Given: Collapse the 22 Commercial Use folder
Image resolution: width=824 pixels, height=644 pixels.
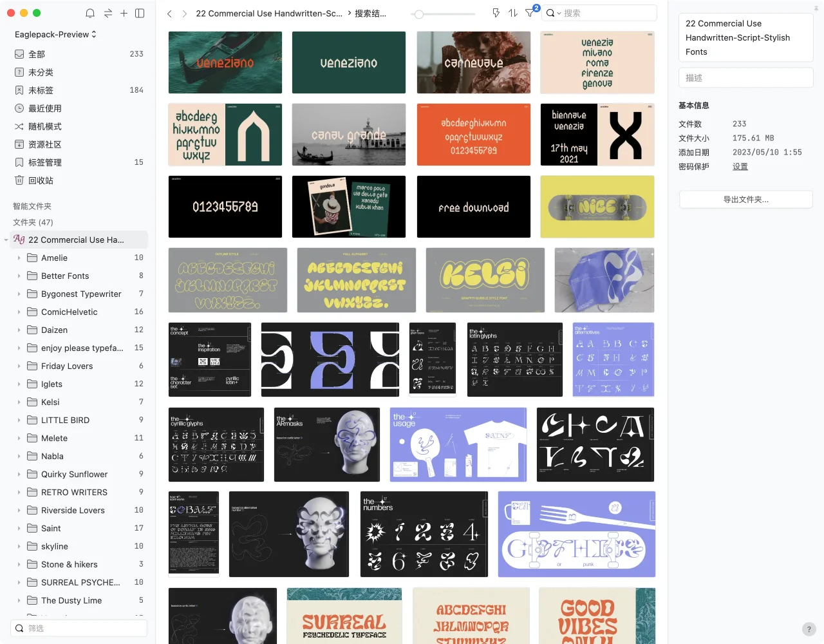Looking at the screenshot, I should (x=6, y=240).
